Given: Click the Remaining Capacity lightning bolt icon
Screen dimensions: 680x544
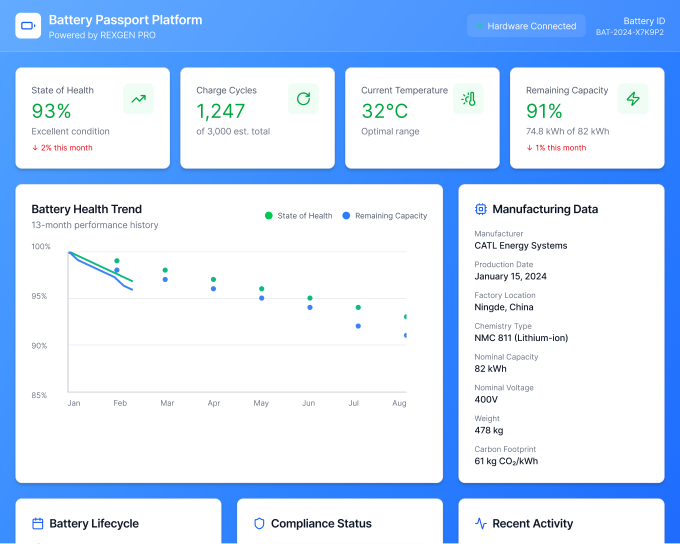Looking at the screenshot, I should click(633, 99).
